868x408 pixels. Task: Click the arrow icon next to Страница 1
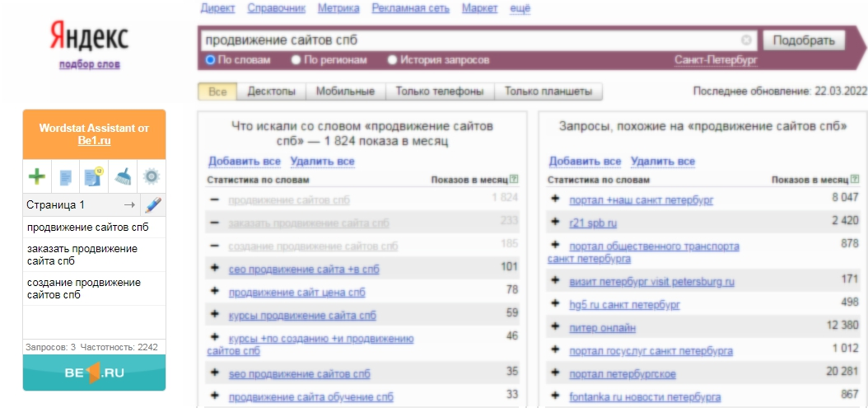click(129, 205)
